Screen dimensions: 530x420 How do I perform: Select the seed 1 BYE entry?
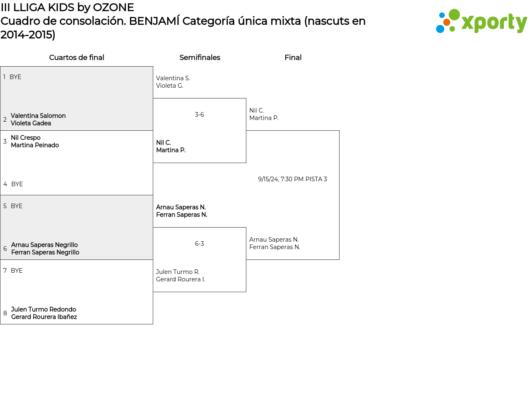(15, 77)
